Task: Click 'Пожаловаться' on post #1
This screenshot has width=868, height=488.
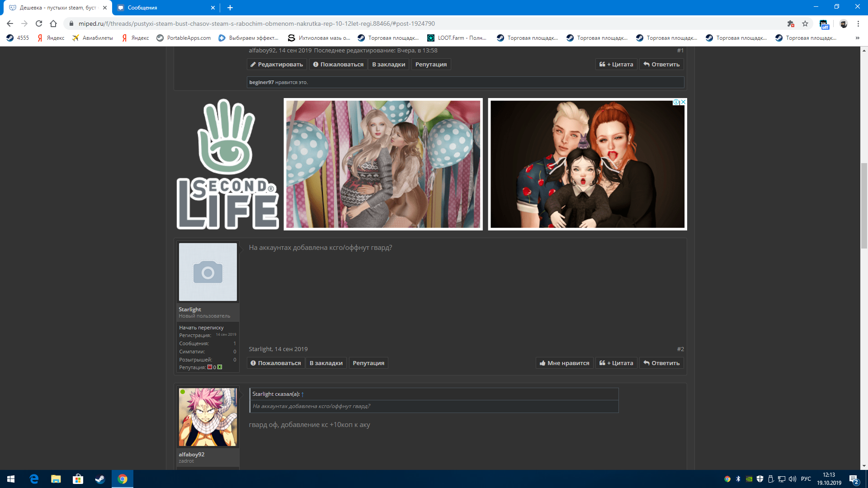Action: pos(338,65)
